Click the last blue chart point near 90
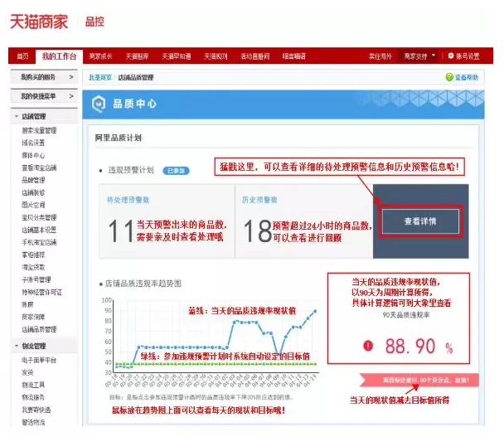The height and width of the screenshot is (437, 504). 315,311
